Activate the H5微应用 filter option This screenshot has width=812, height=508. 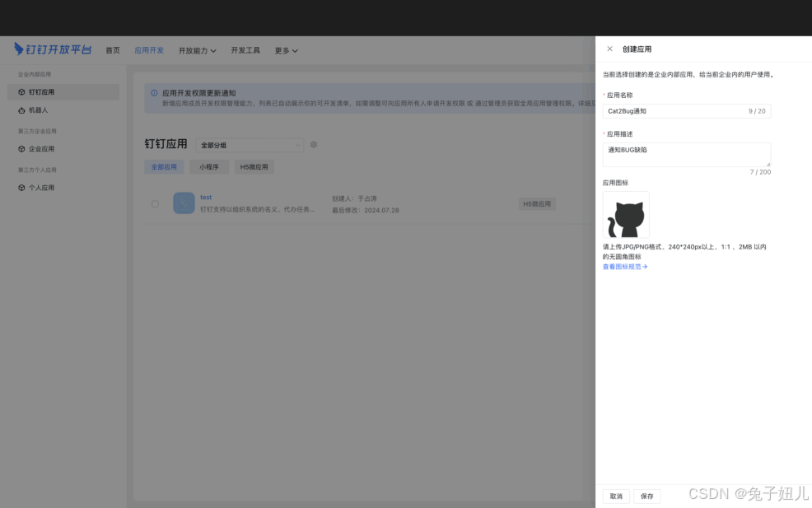coord(255,166)
